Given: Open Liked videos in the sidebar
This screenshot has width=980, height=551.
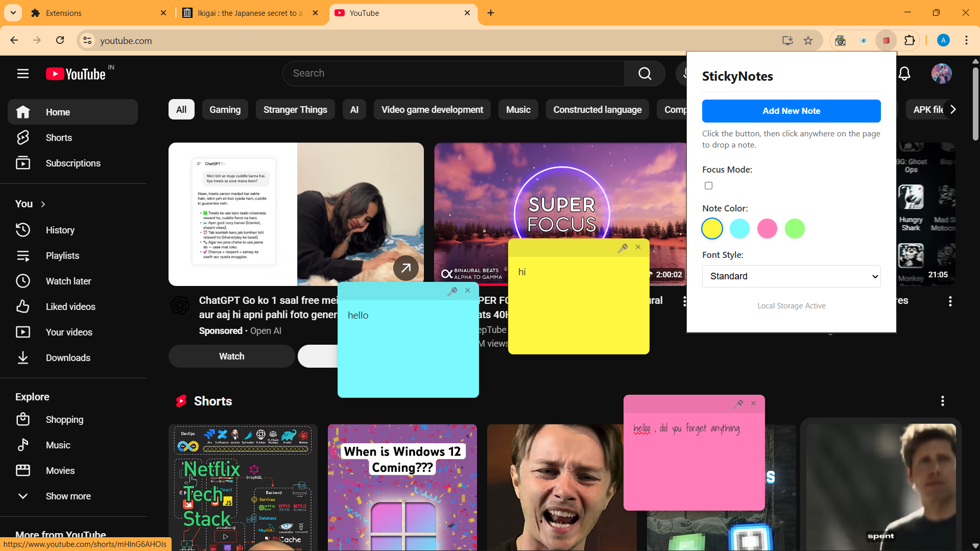Looking at the screenshot, I should [x=73, y=307].
